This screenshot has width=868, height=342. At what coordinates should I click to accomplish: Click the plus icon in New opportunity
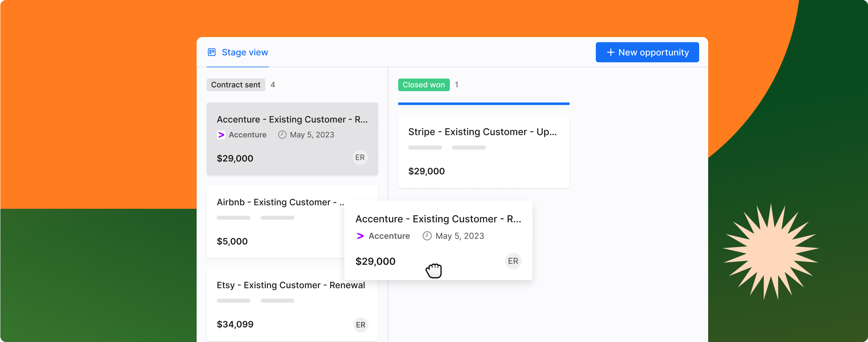click(x=610, y=52)
